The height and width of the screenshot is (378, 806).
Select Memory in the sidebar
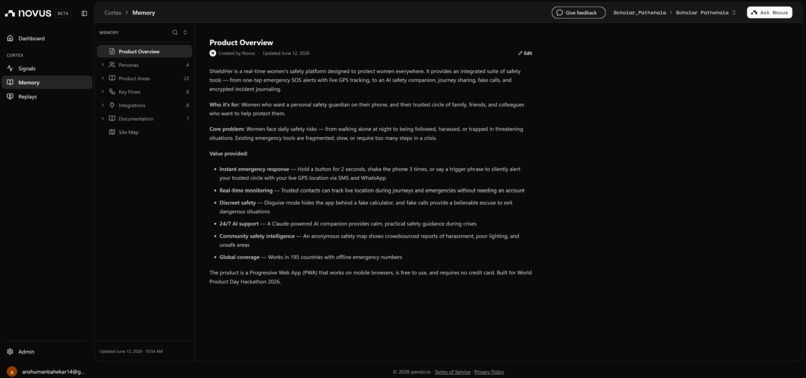(x=47, y=82)
